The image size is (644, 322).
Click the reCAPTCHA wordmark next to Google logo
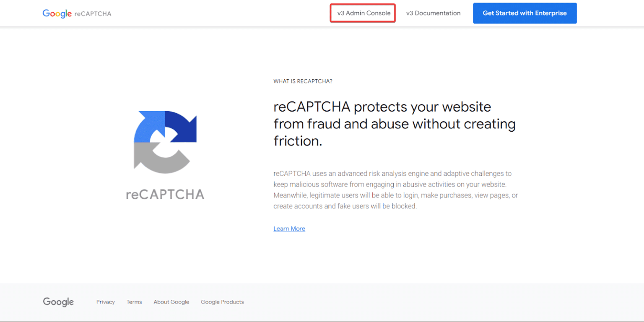93,14
